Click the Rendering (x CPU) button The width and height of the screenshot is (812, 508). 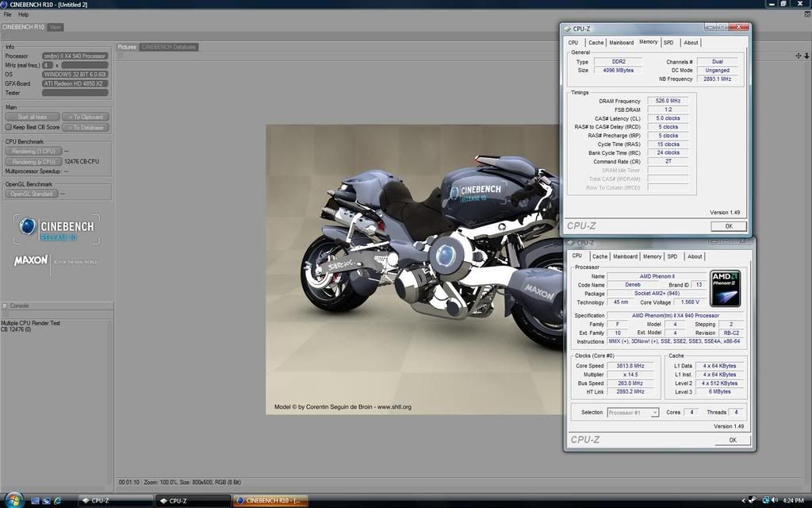coord(33,162)
